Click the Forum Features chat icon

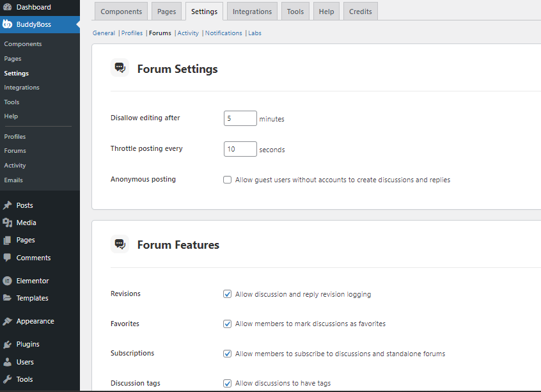tap(120, 244)
